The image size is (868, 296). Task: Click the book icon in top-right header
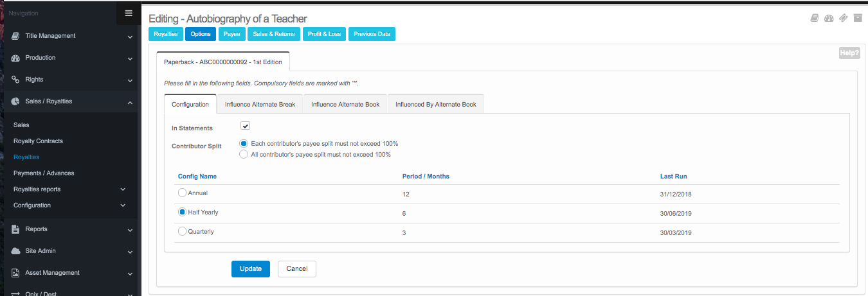pos(815,18)
